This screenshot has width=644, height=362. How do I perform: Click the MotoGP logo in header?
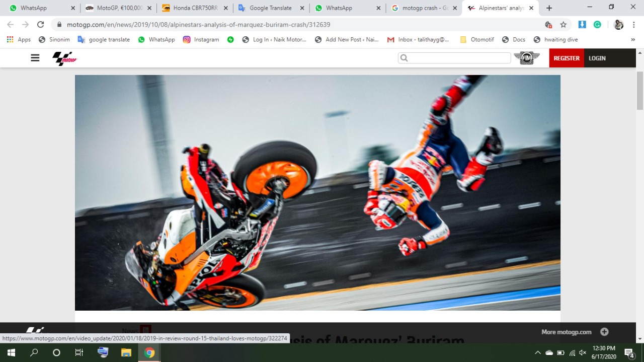[64, 58]
